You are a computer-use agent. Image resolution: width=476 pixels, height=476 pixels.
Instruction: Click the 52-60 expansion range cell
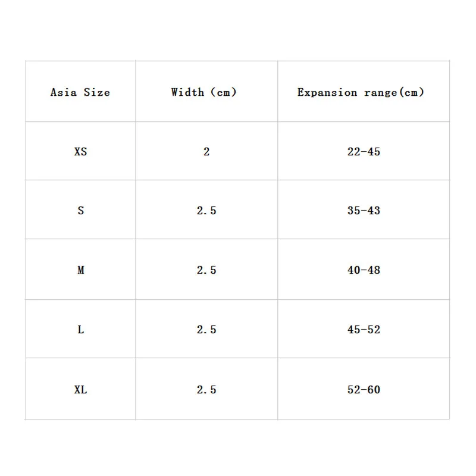[x=364, y=389]
